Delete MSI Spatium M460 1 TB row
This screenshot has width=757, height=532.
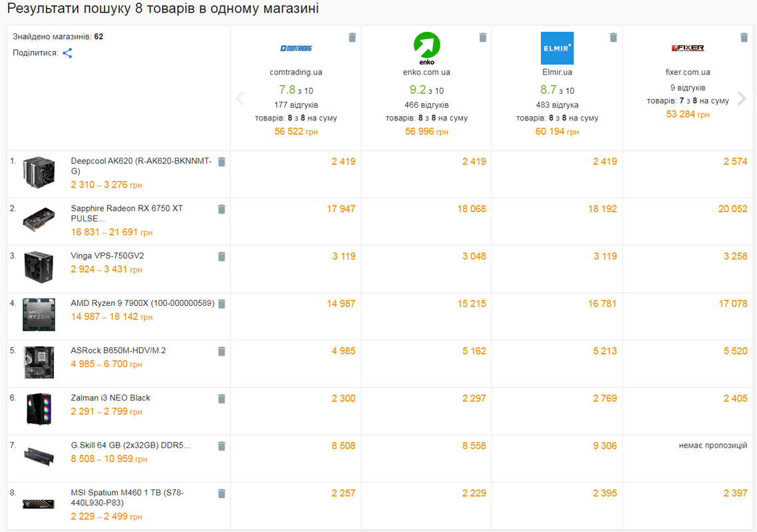pos(222,493)
